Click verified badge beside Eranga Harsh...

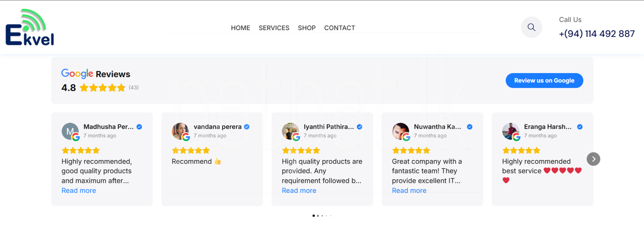(580, 127)
